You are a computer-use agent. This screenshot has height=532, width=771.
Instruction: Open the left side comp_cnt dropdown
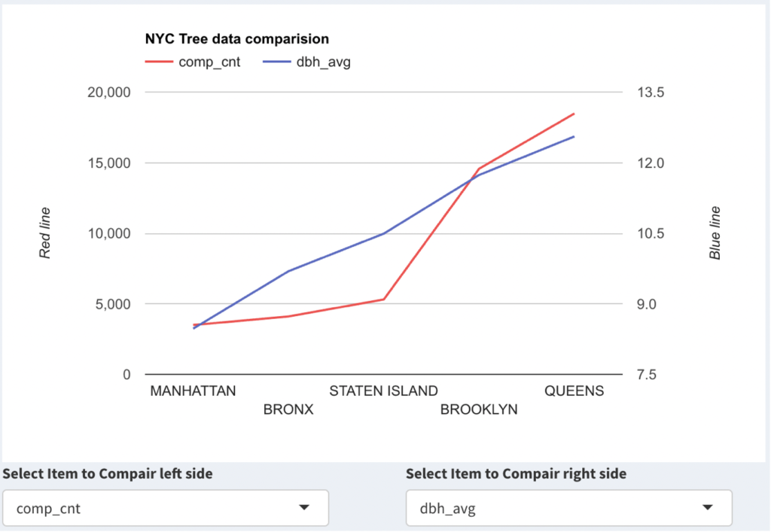coord(165,508)
